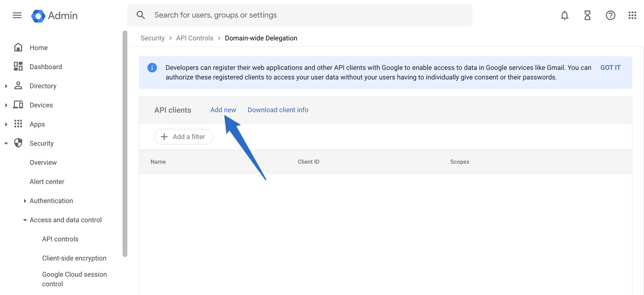Go to Home in the sidebar
This screenshot has height=295, width=644.
(x=39, y=48)
